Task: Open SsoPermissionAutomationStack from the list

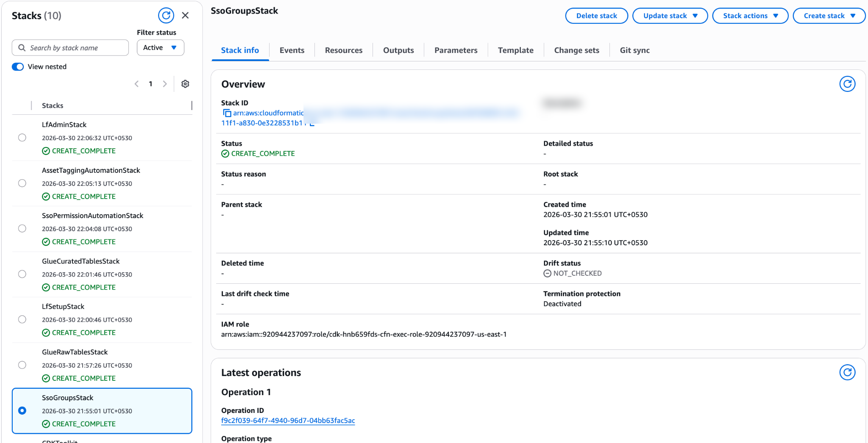Action: tap(92, 216)
